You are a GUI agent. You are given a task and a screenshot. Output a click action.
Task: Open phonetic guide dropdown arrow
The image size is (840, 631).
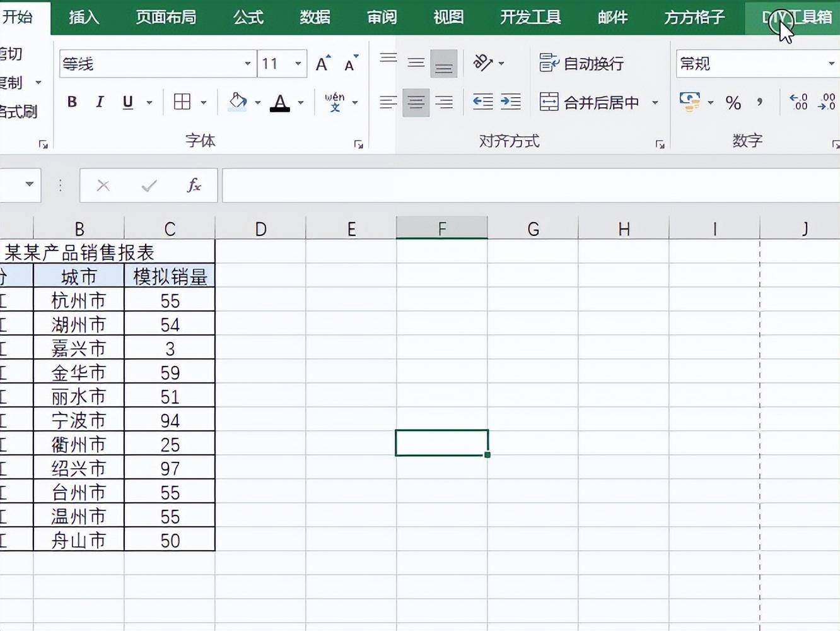click(355, 102)
